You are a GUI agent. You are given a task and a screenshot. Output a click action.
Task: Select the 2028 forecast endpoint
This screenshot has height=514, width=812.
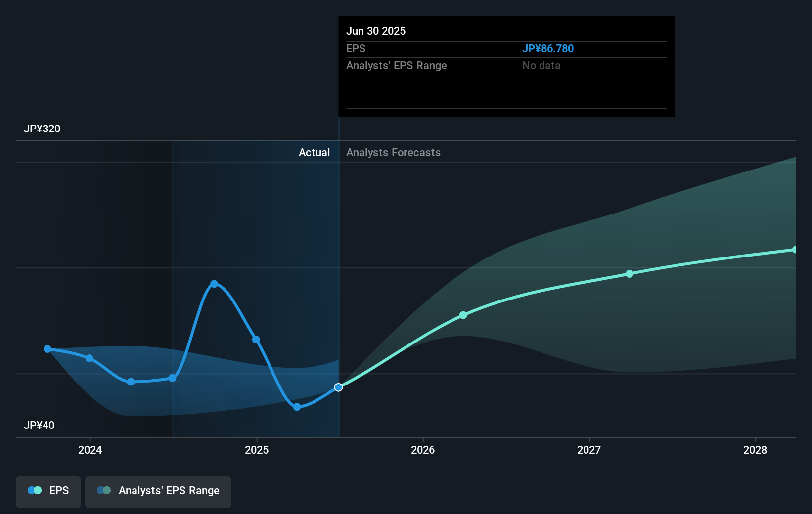point(795,250)
